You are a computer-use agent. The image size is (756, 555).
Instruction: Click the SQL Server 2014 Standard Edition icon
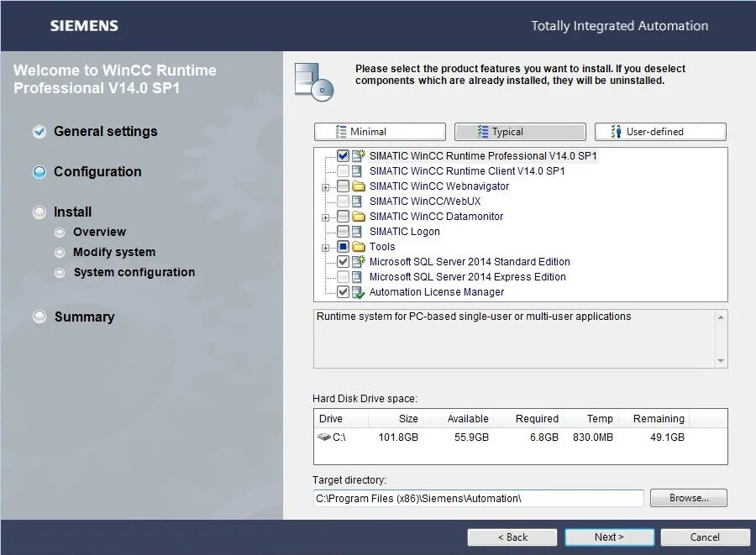coord(358,262)
